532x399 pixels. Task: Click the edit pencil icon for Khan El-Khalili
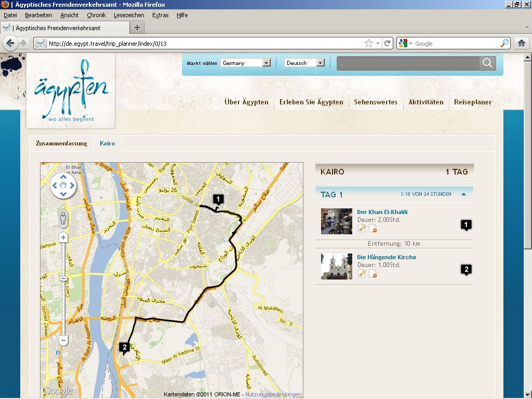[x=362, y=229]
